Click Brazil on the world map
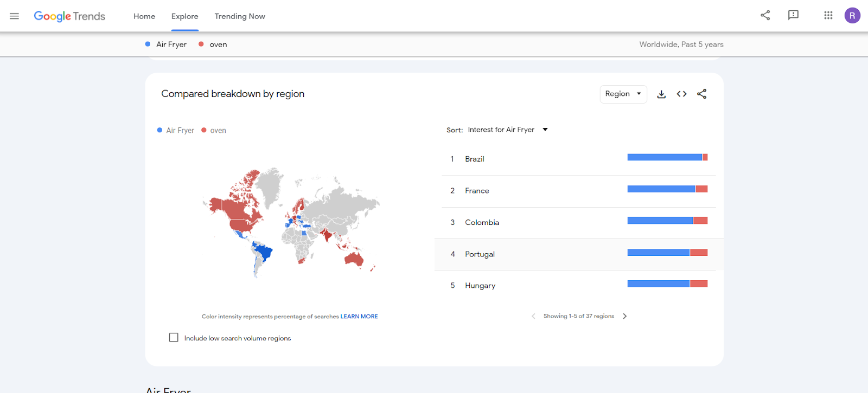 click(x=265, y=253)
